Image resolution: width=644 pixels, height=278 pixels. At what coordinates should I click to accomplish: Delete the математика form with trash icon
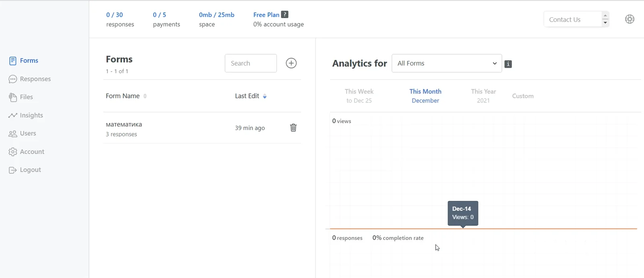point(293,128)
